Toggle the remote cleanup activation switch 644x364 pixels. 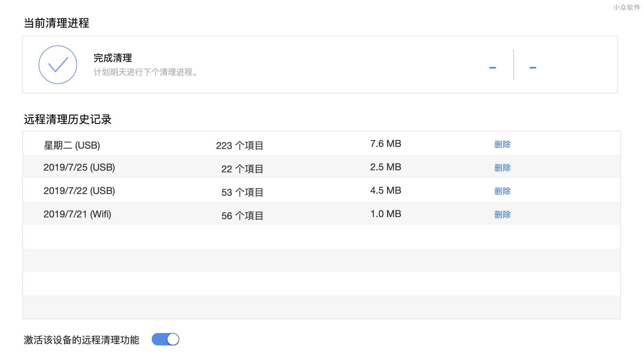pyautogui.click(x=165, y=340)
